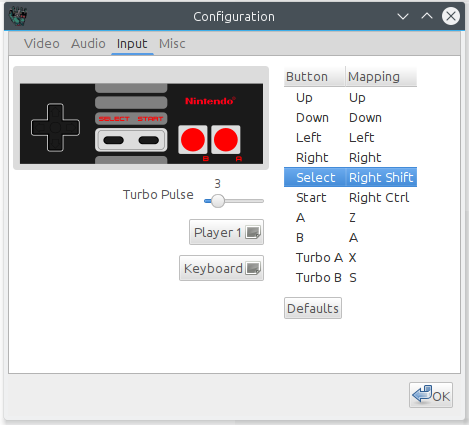Select the highlighted Select row
This screenshot has width=469, height=425.
pyautogui.click(x=350, y=177)
